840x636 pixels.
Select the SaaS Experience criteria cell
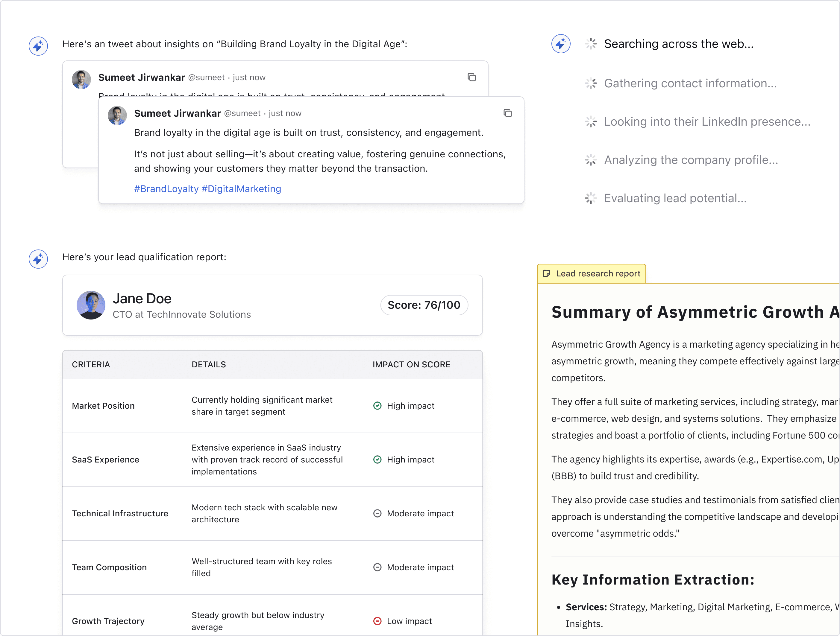click(106, 459)
